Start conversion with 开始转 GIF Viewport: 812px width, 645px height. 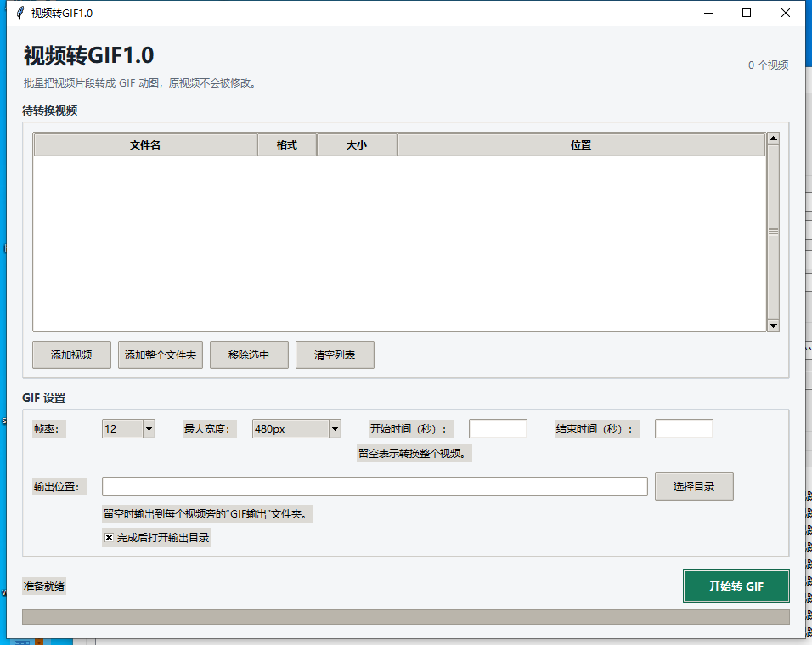point(736,586)
